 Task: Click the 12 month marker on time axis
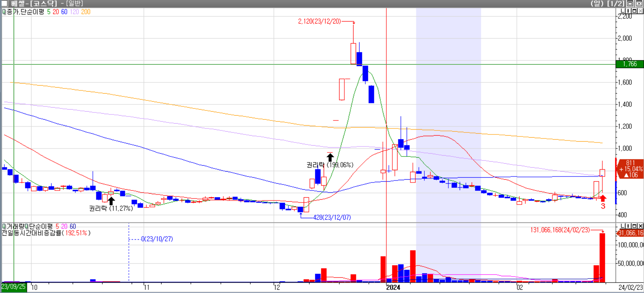pos(277,287)
